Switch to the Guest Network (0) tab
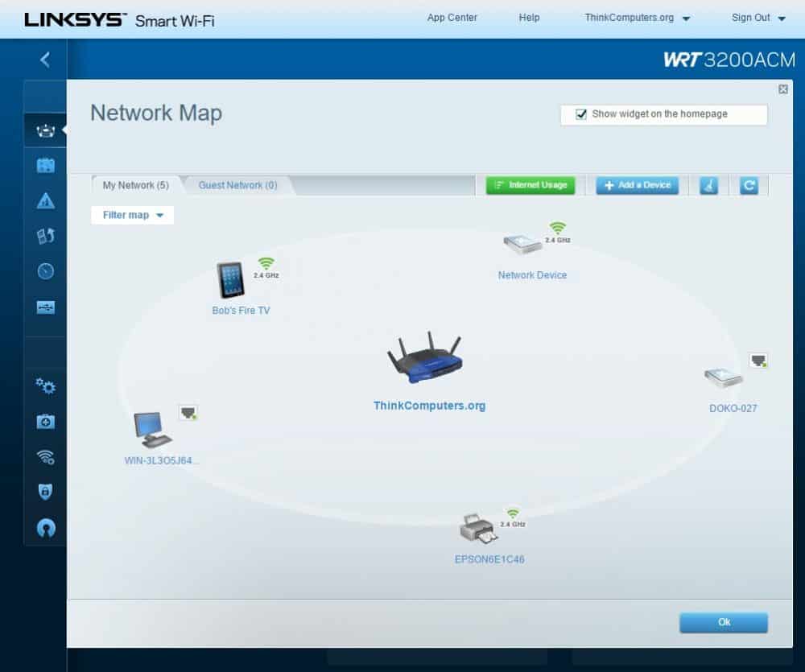Screen dimensions: 805x672 coord(237,185)
